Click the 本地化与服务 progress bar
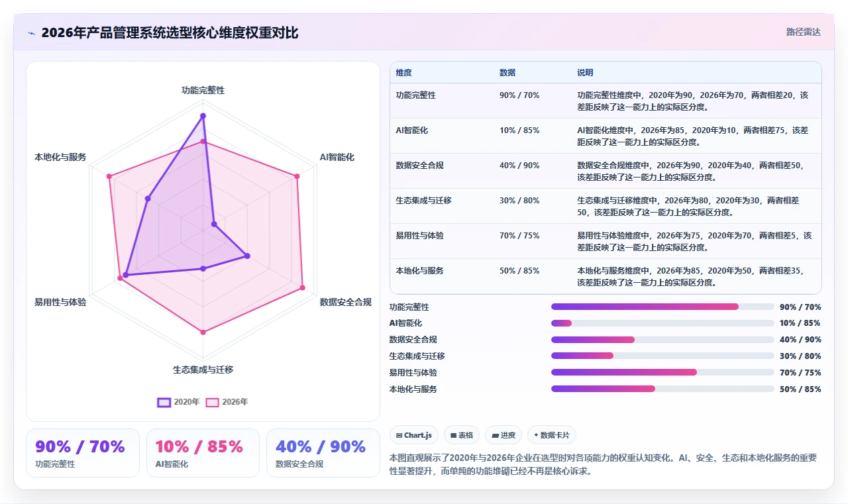Image resolution: width=848 pixels, height=504 pixels. (662, 389)
